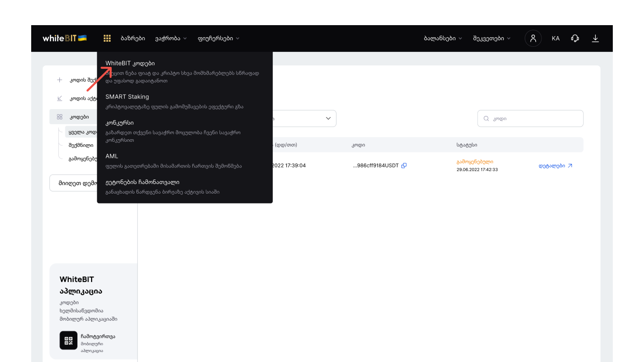Click the სტატუსი column header

[x=467, y=145]
